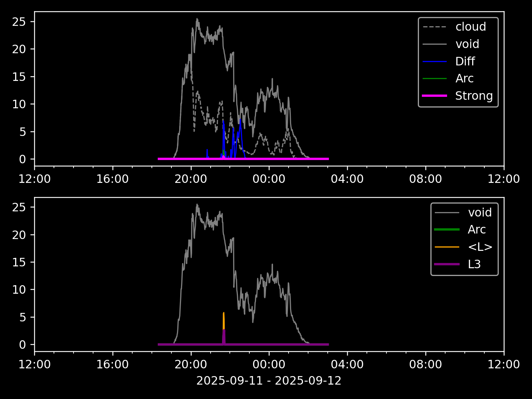The image size is (532, 399).
Task: Click the 15 y-axis label on bottom chart
Action: pos(19,262)
